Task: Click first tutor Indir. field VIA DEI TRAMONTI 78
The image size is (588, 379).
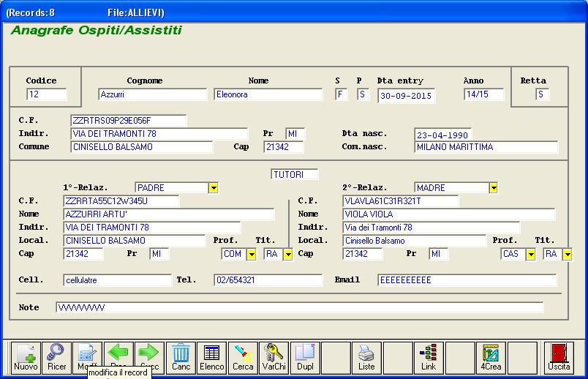Action: (x=152, y=228)
